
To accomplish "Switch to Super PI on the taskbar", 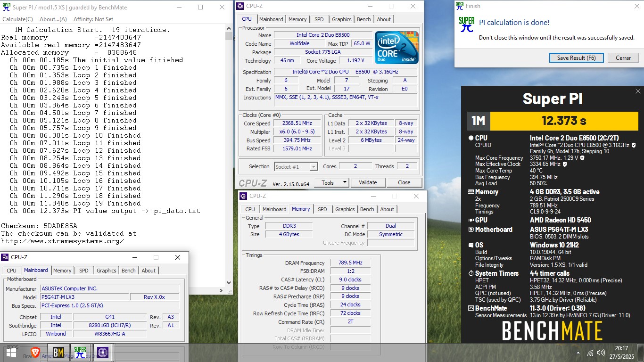I will pyautogui.click(x=80, y=352).
